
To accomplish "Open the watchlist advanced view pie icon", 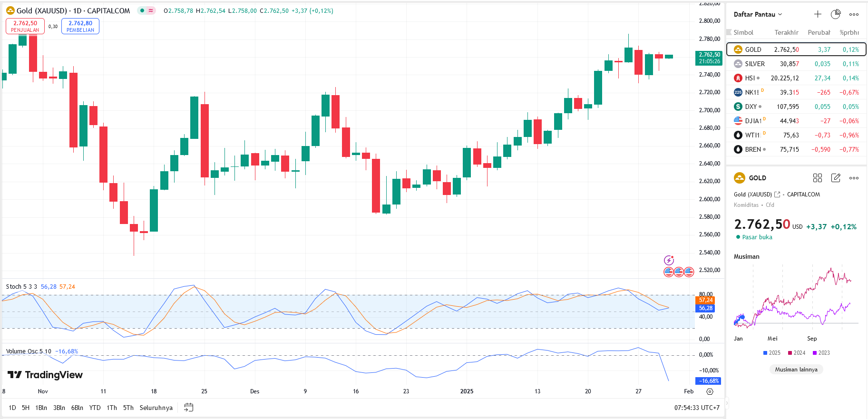I will pos(836,14).
